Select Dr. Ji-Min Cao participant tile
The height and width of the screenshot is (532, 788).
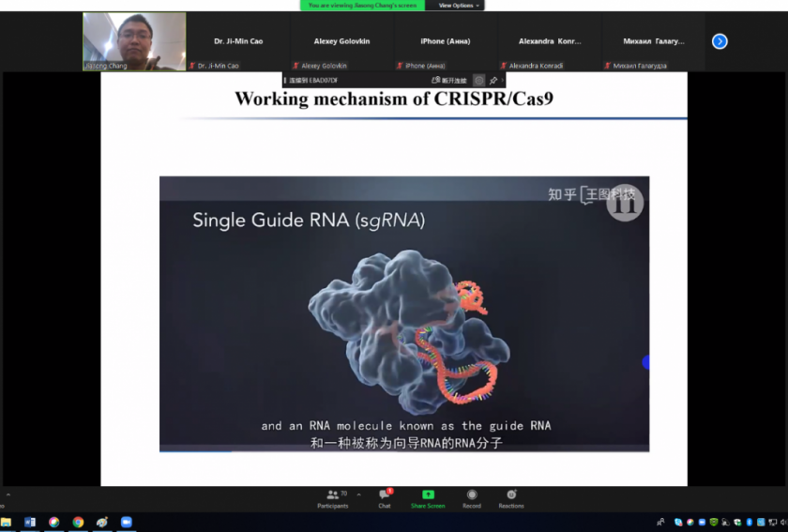pyautogui.click(x=237, y=42)
